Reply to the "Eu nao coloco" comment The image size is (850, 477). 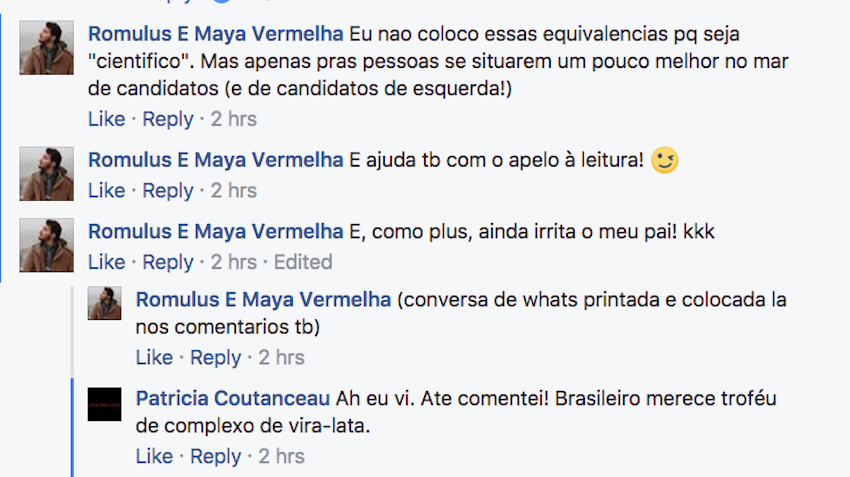(167, 119)
